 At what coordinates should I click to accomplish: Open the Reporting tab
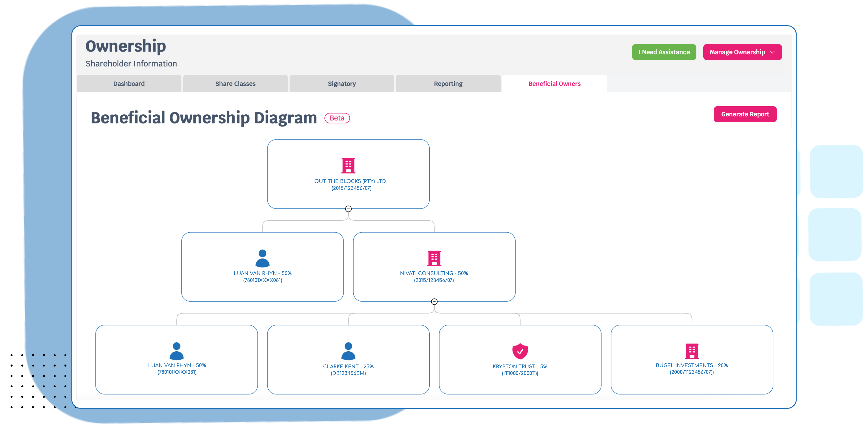(x=448, y=84)
